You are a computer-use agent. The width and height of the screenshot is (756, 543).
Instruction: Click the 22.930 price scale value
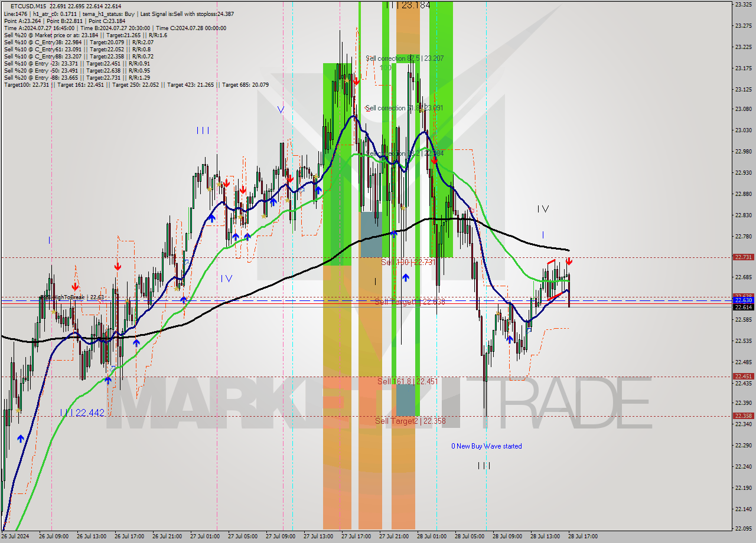pos(743,173)
